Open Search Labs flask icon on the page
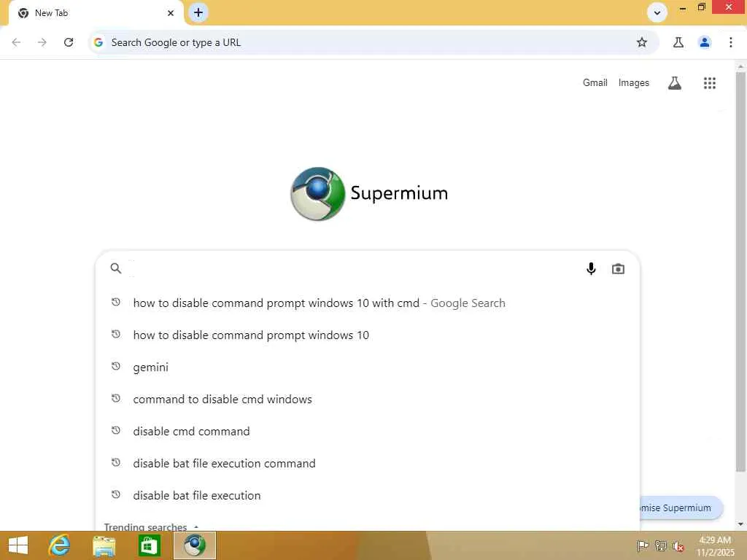The width and height of the screenshot is (747, 560). (x=675, y=83)
